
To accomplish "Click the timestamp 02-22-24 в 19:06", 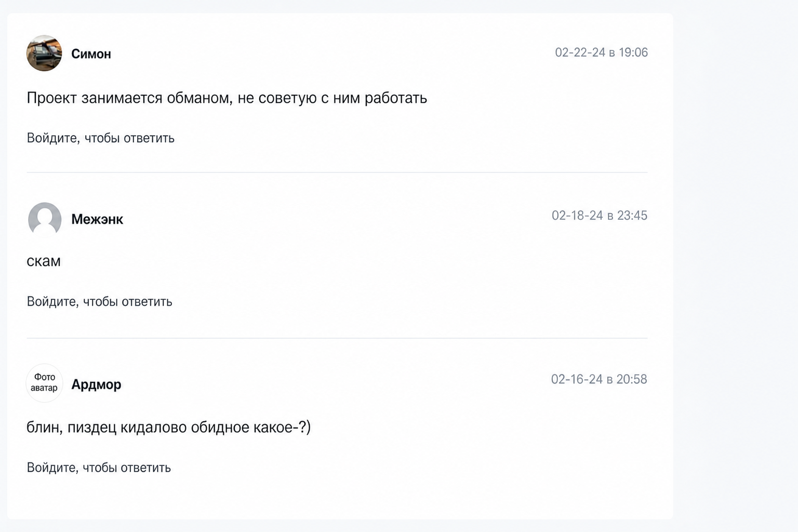I will tap(601, 52).
